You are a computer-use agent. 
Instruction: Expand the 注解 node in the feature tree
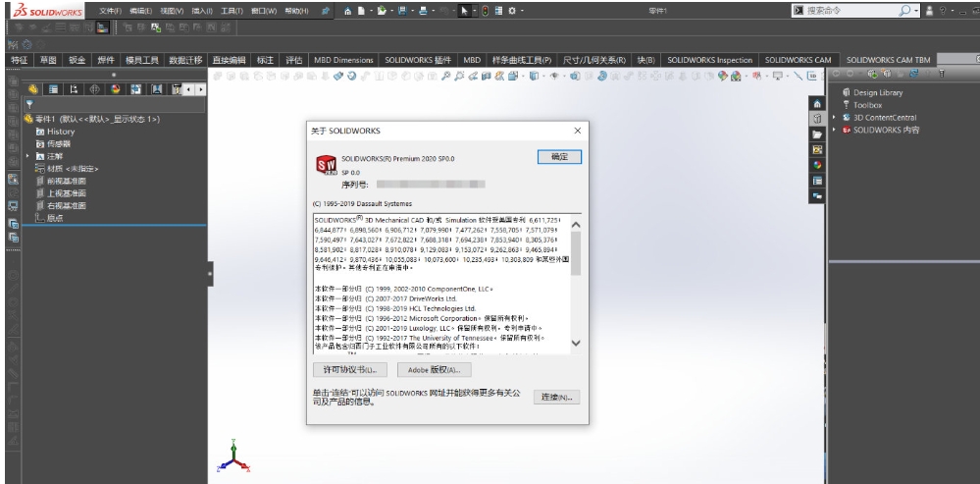click(26, 156)
